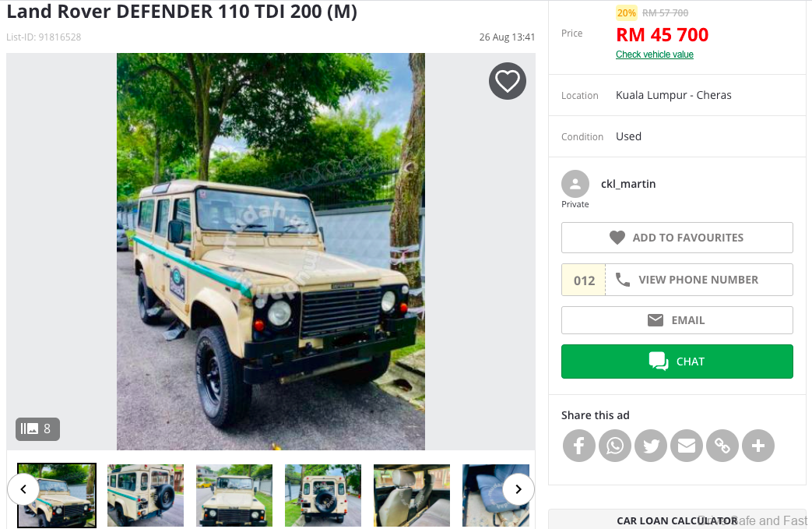Start a chat with the seller
The width and height of the screenshot is (812, 529).
click(x=677, y=361)
